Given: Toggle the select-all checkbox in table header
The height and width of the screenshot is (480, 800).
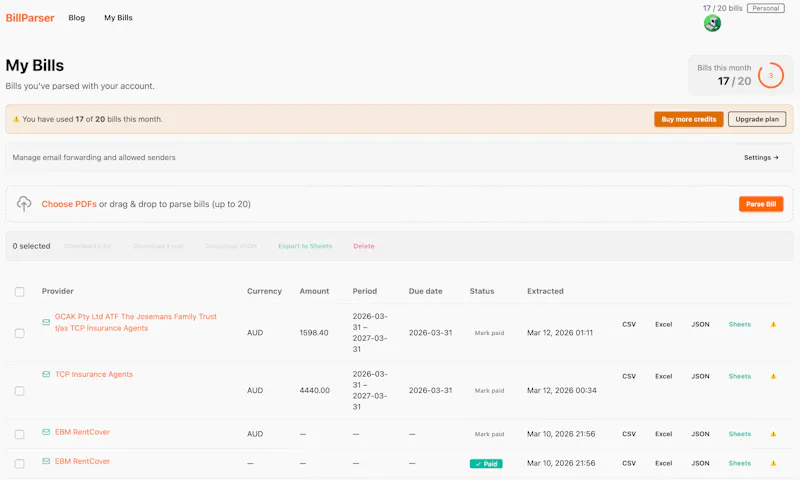Looking at the screenshot, I should [19, 292].
